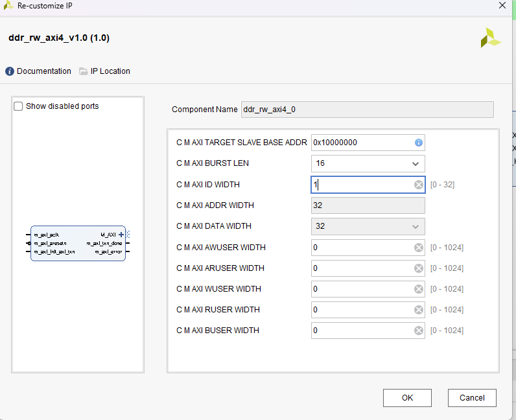Close the Re-customize IP dialog

pyautogui.click(x=502, y=5)
